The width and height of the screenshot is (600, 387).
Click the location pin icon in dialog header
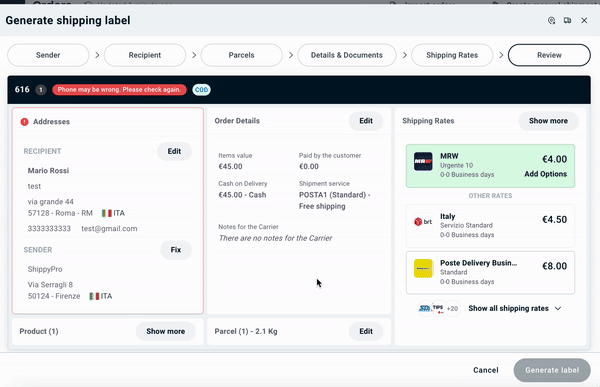click(x=551, y=21)
